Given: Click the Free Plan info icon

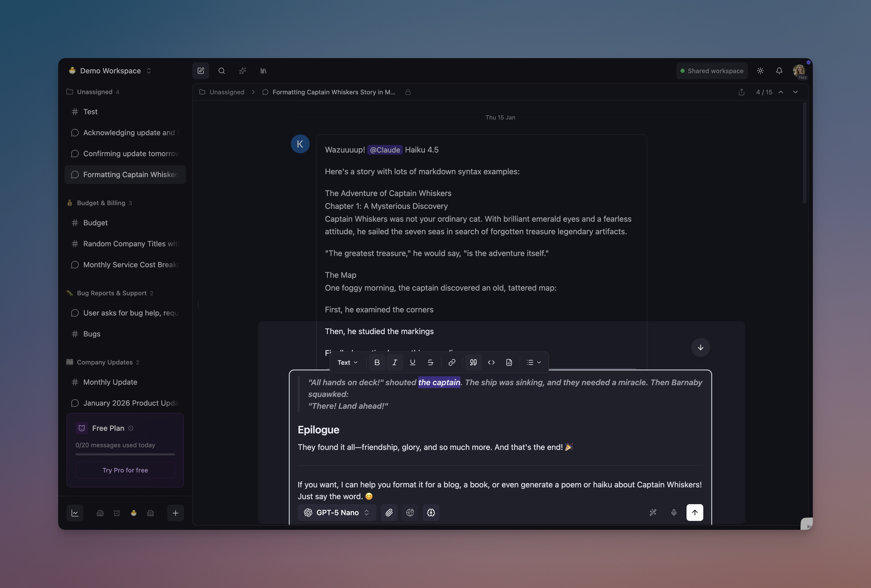Looking at the screenshot, I should click(x=131, y=428).
